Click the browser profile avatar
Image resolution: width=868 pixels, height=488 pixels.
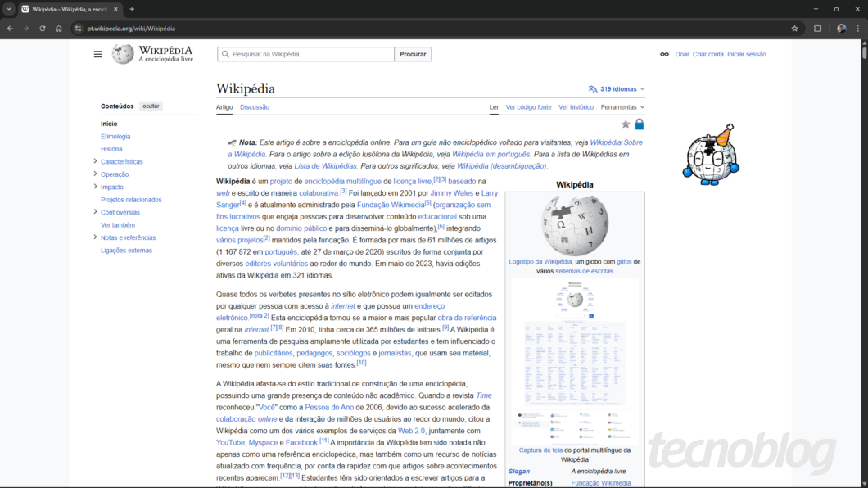click(x=841, y=27)
